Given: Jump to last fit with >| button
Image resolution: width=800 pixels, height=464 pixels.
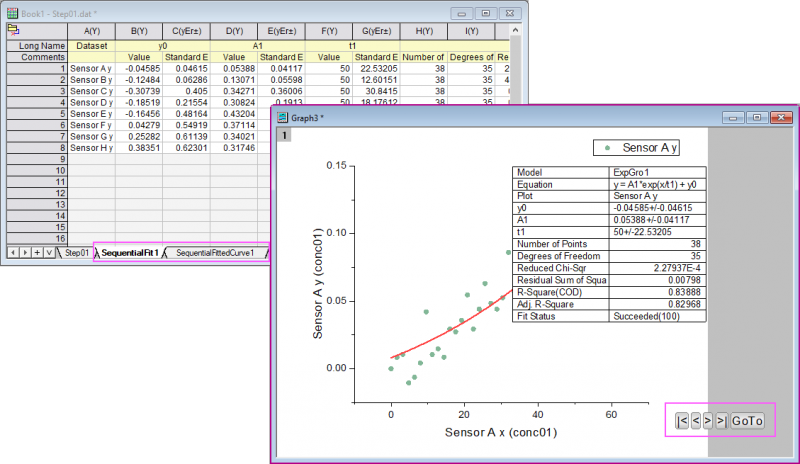Looking at the screenshot, I should pyautogui.click(x=720, y=421).
